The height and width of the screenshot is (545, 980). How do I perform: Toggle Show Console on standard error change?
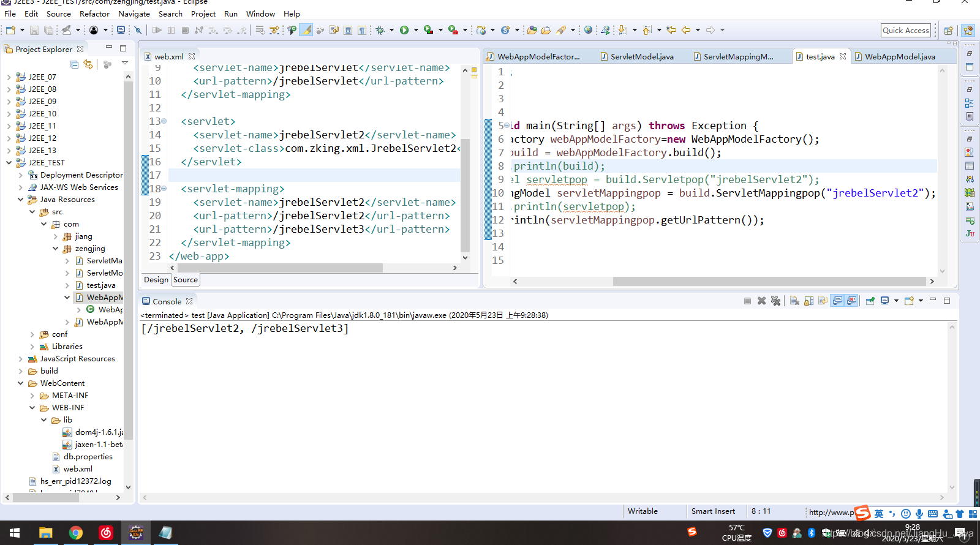851,301
